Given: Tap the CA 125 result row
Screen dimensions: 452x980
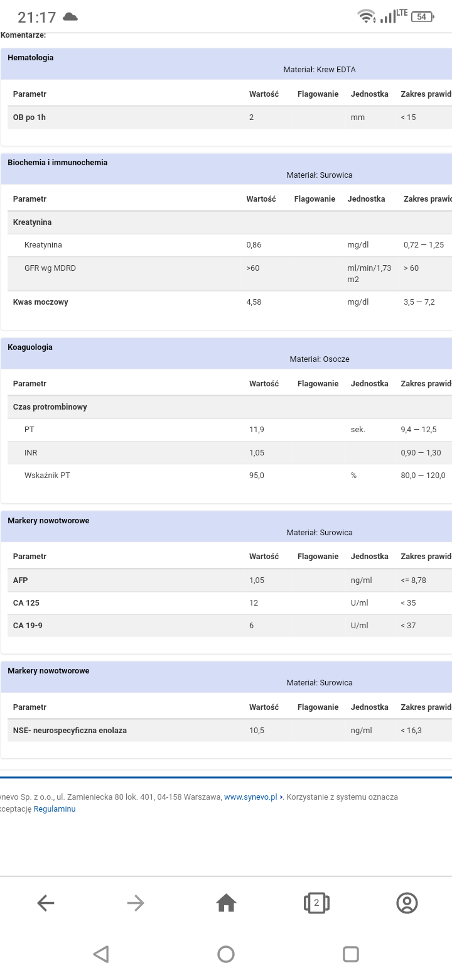Looking at the screenshot, I should [26, 603].
